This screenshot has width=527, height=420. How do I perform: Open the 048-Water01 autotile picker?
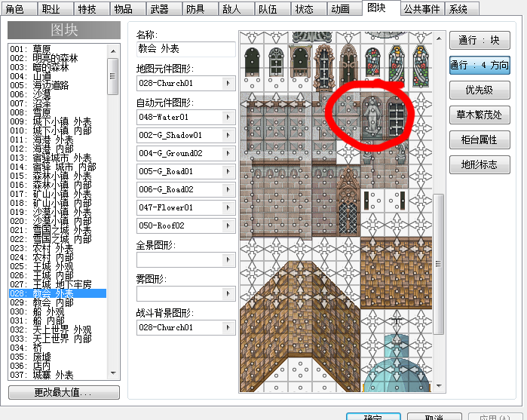[x=228, y=117]
